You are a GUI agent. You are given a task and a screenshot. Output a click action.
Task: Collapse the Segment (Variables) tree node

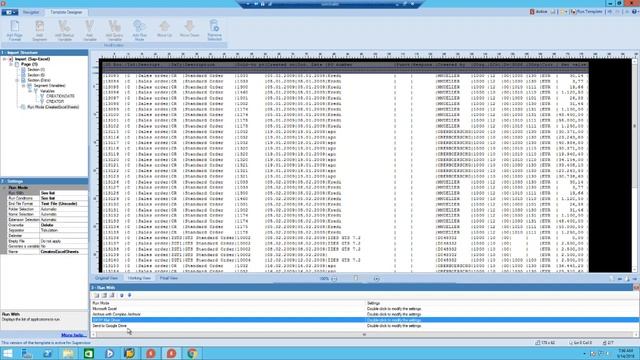(x=23, y=86)
